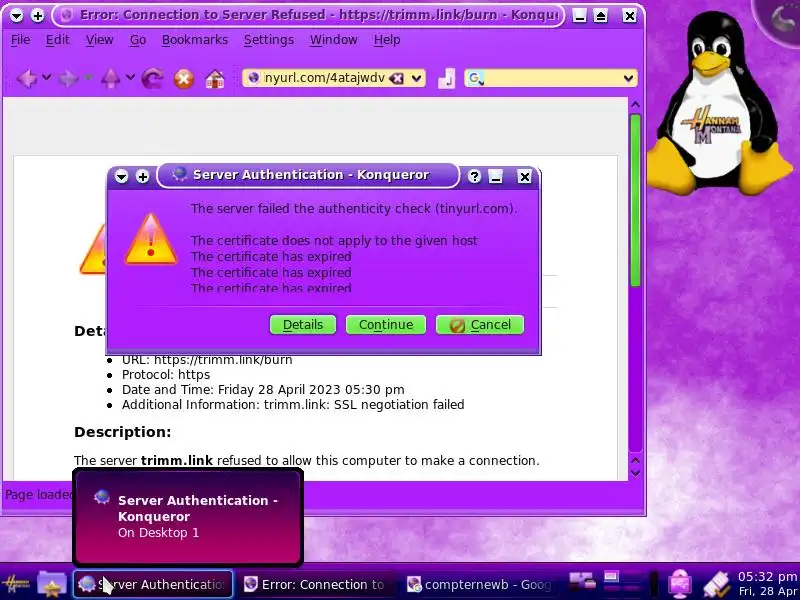Screen dimensions: 800x600
Task: Expand the search bar dropdown arrow
Action: click(629, 78)
